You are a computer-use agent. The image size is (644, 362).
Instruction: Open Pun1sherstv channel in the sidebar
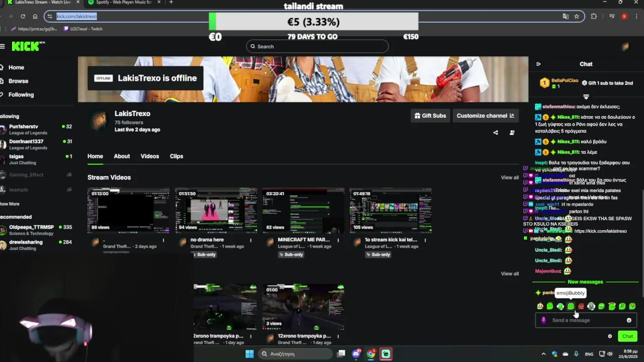point(36,129)
